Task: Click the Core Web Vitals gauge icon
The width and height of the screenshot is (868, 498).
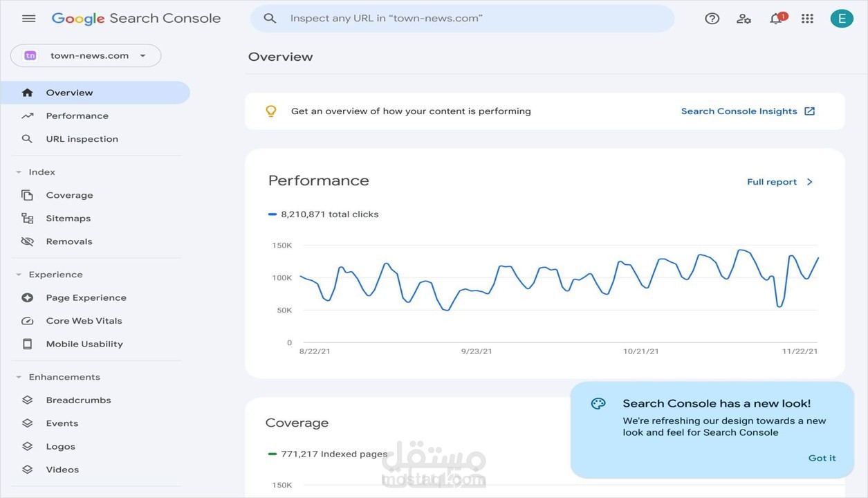Action: (28, 321)
